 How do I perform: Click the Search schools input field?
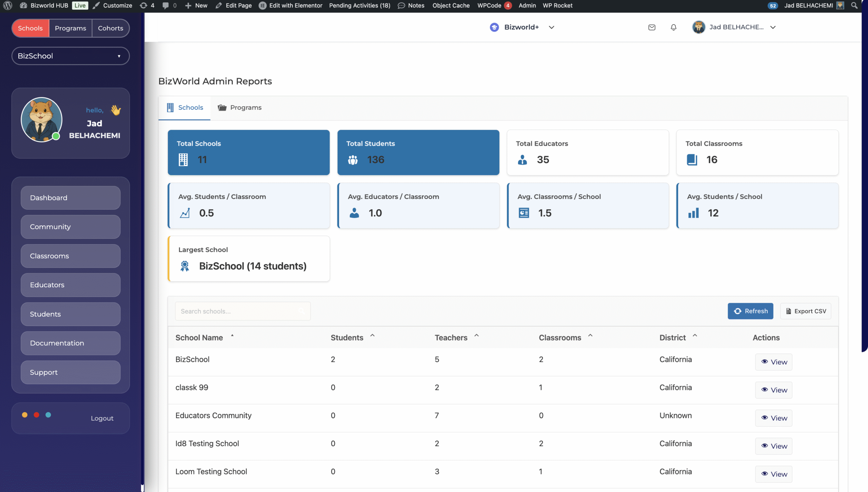tap(237, 311)
